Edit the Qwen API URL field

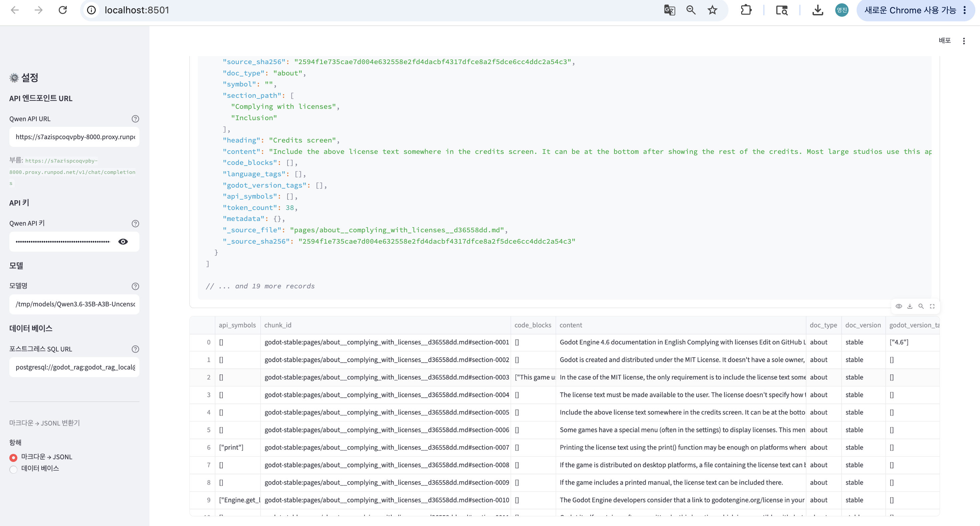[74, 137]
